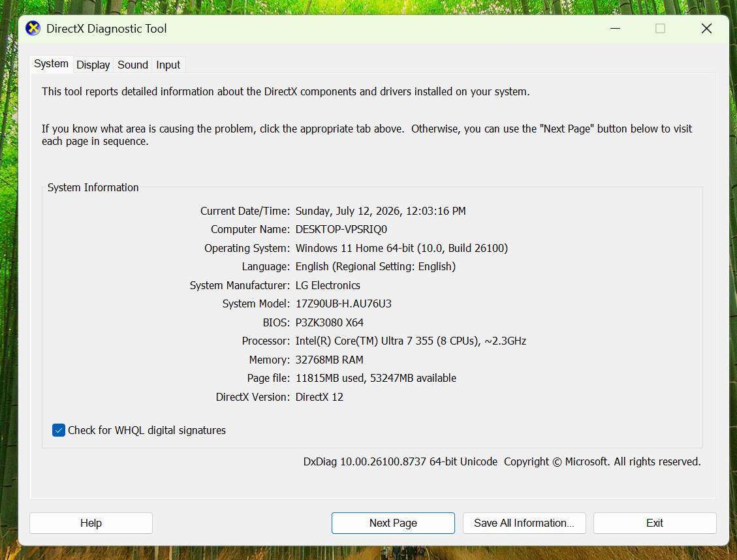Click page file 11815MB used value
This screenshot has height=560, width=737.
376,378
